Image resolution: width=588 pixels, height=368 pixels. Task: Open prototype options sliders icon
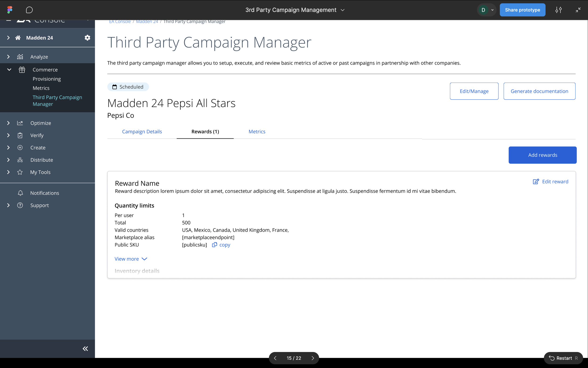coord(558,10)
